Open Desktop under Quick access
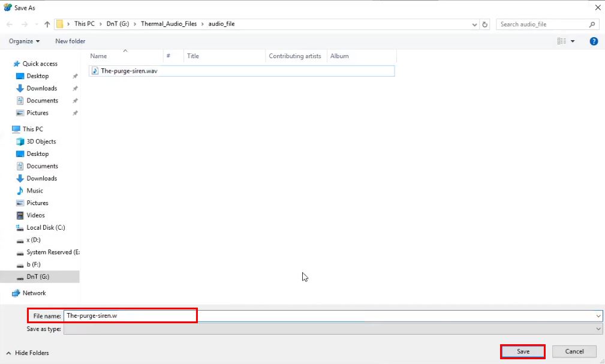This screenshot has width=605, height=364. point(37,76)
